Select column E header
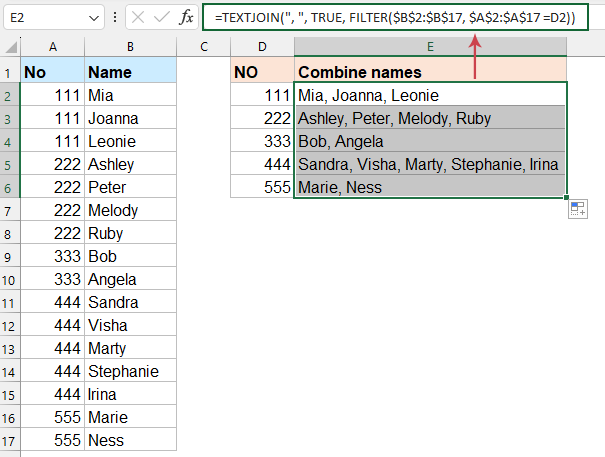605x457 pixels. pyautogui.click(x=430, y=46)
